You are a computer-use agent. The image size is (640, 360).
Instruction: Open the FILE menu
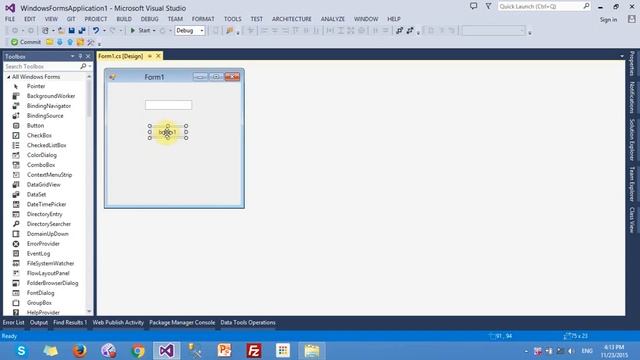[10, 19]
